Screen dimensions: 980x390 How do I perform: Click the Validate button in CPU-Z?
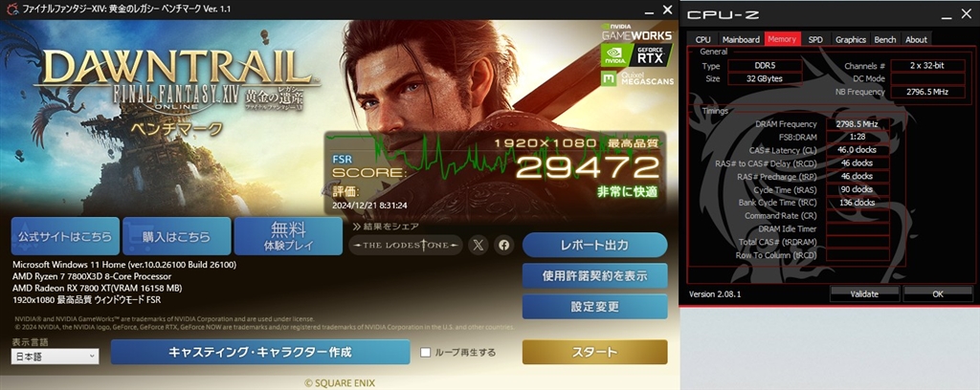click(x=864, y=293)
